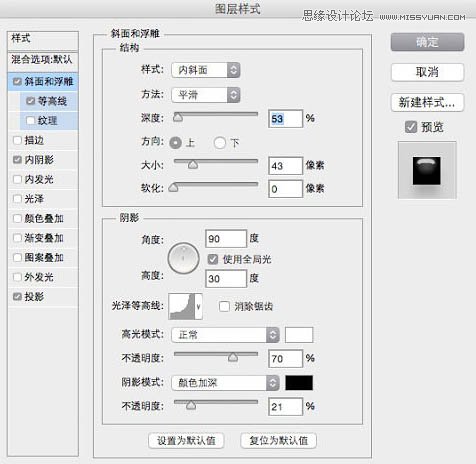Click 设置为默认值 button

[186, 441]
